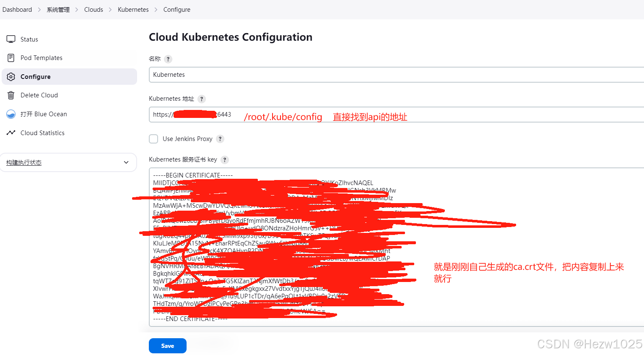The height and width of the screenshot is (355, 644).
Task: Save the cloud configuration
Action: click(x=168, y=346)
